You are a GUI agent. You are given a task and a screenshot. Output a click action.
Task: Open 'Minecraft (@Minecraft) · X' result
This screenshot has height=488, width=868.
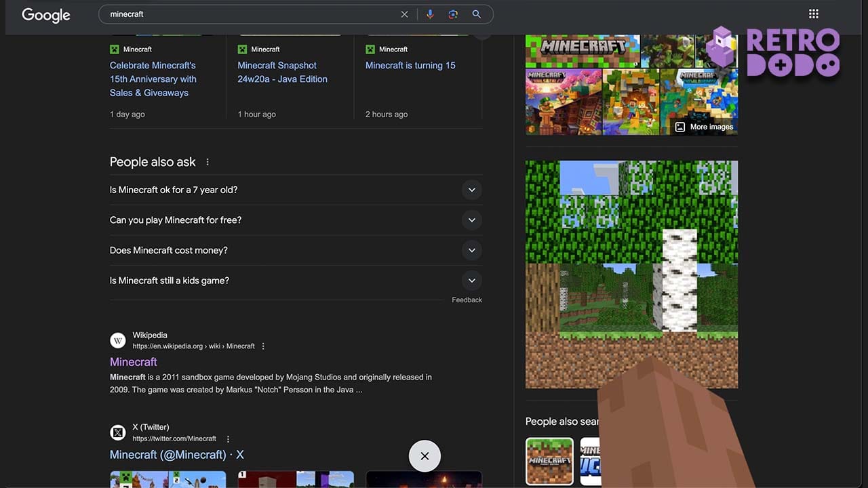pos(177,455)
